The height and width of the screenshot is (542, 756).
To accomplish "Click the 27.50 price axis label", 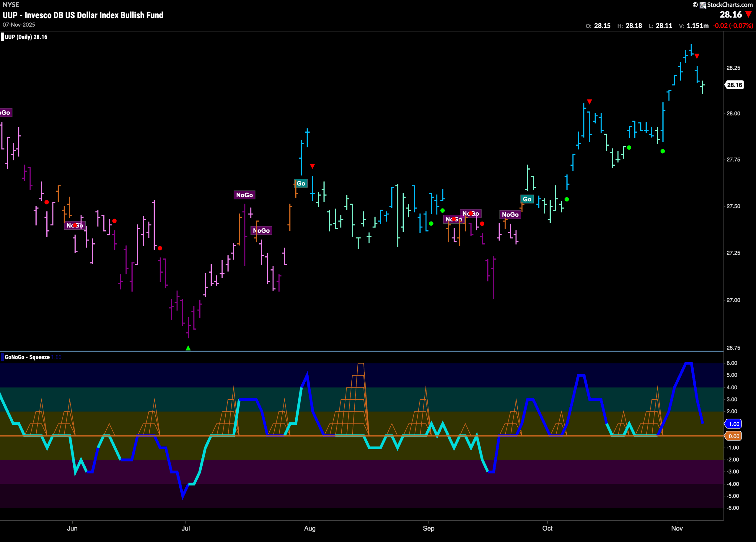I will point(733,206).
